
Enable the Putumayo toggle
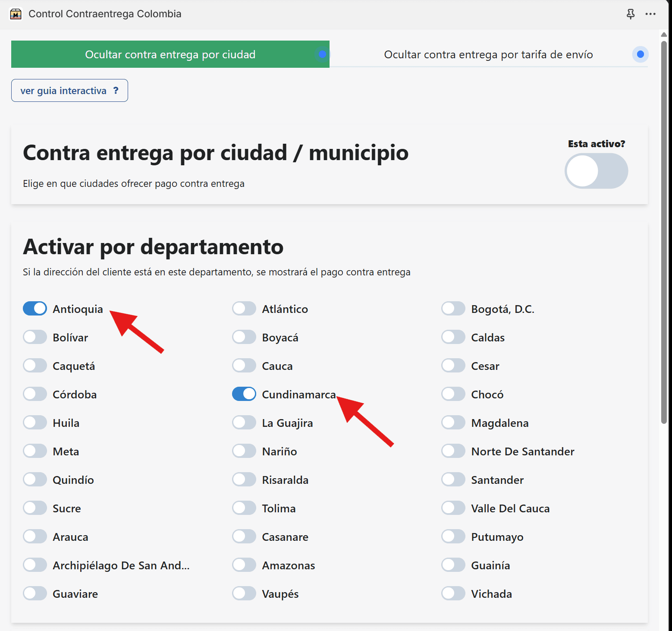coord(453,536)
